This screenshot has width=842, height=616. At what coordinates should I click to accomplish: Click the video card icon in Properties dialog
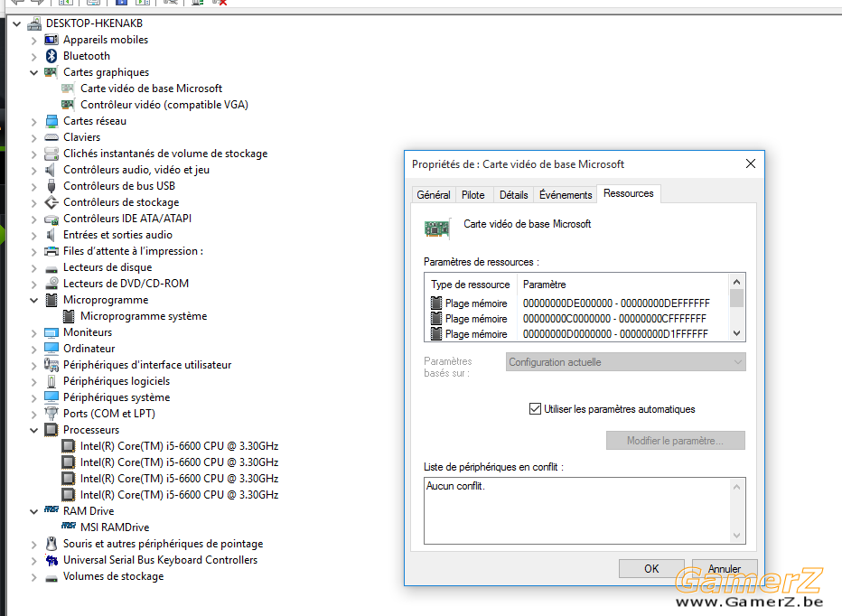click(x=436, y=229)
